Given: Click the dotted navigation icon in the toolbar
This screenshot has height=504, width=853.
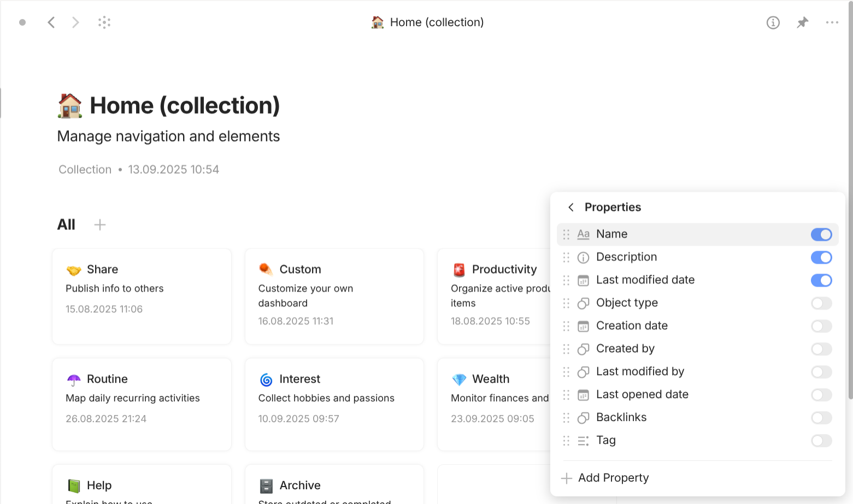Looking at the screenshot, I should pos(104,22).
